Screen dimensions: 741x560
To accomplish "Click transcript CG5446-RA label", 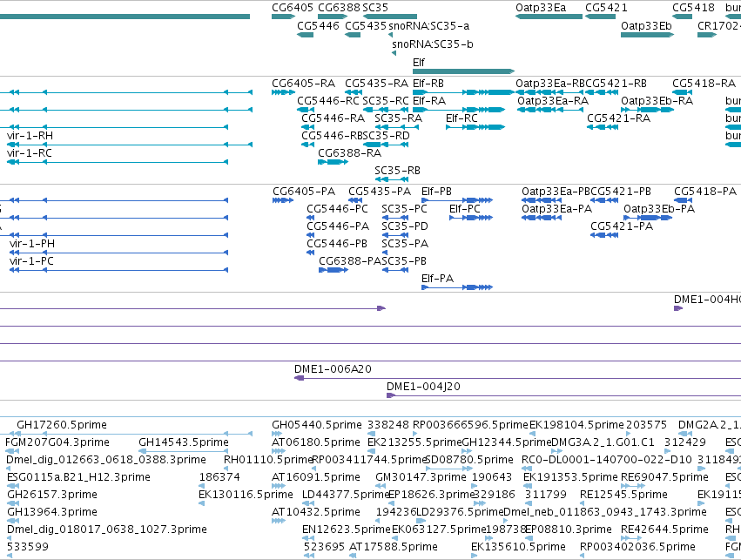I will point(333,118).
